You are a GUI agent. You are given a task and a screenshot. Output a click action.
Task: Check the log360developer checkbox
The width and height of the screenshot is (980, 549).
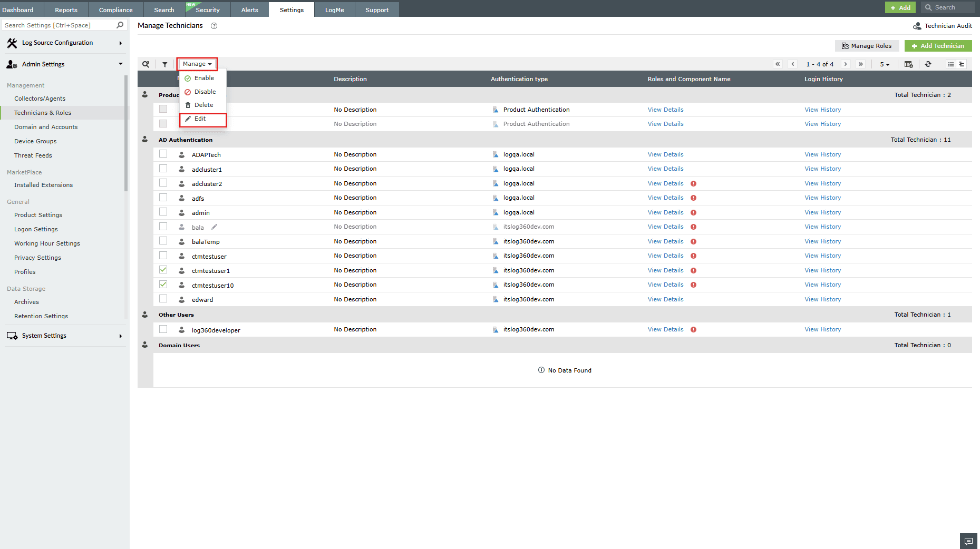tap(163, 329)
